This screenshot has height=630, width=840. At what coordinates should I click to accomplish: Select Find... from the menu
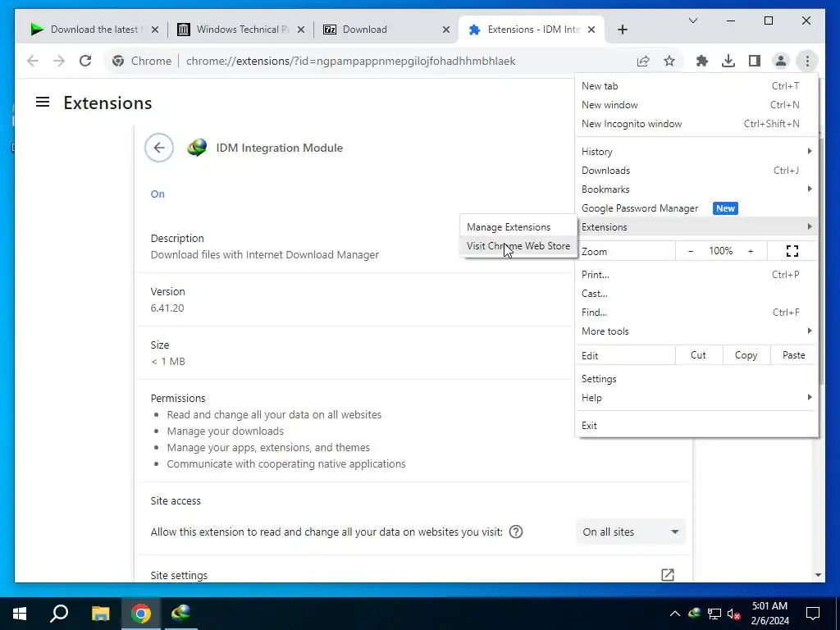tap(696, 313)
